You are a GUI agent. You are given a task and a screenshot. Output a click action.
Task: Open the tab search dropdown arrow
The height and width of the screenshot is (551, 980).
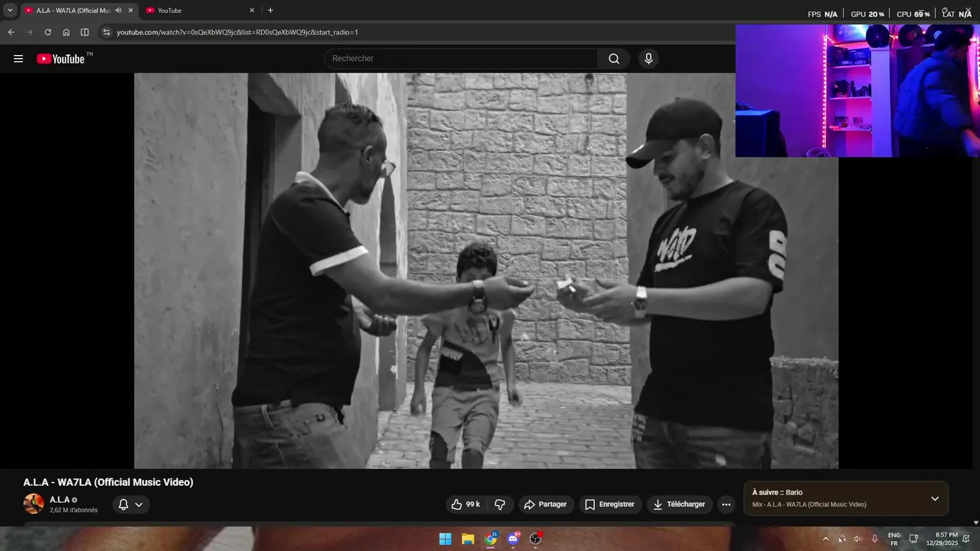[10, 11]
